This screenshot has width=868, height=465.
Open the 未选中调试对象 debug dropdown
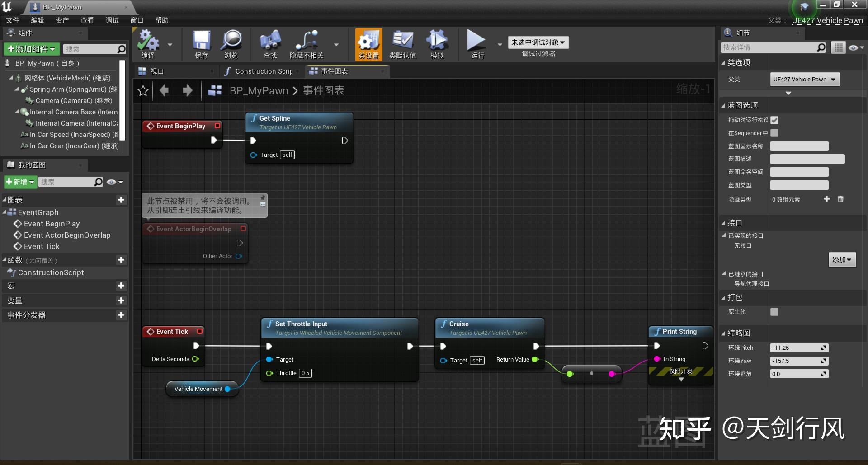click(x=538, y=42)
